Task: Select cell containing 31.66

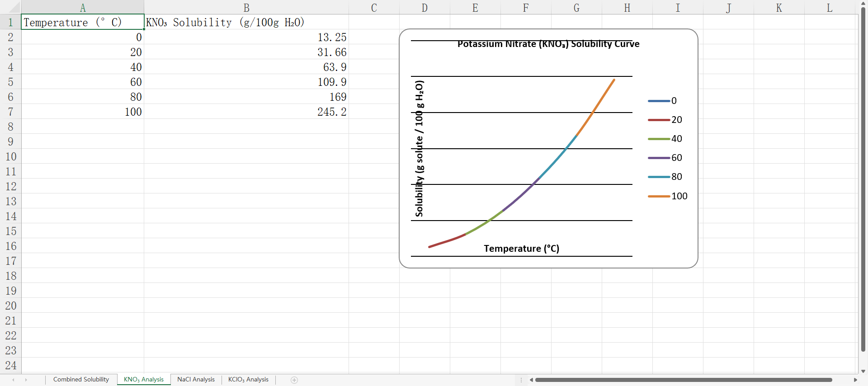Action: [x=246, y=52]
